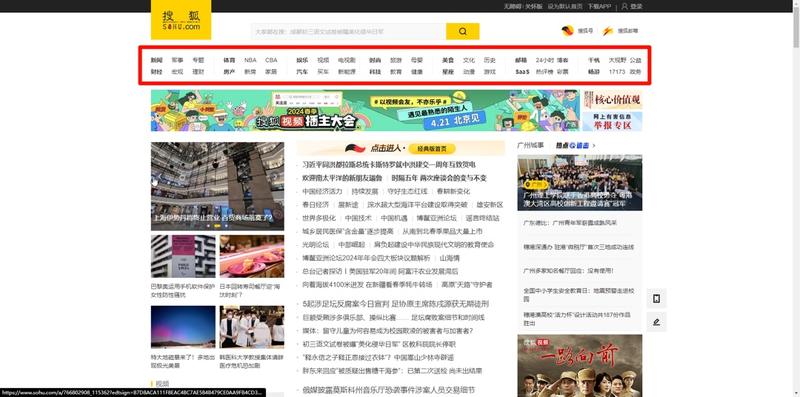Open 历史 navigation channel
800x397 pixels.
pyautogui.click(x=489, y=60)
